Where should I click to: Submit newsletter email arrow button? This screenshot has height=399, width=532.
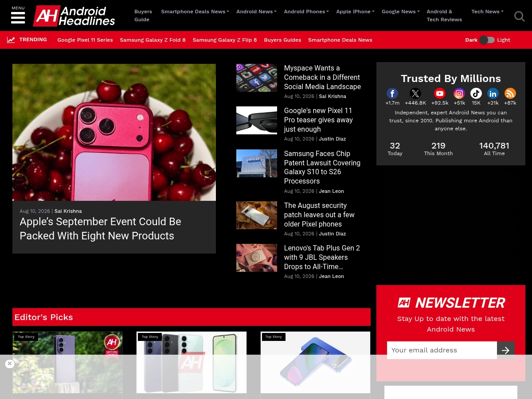click(506, 350)
